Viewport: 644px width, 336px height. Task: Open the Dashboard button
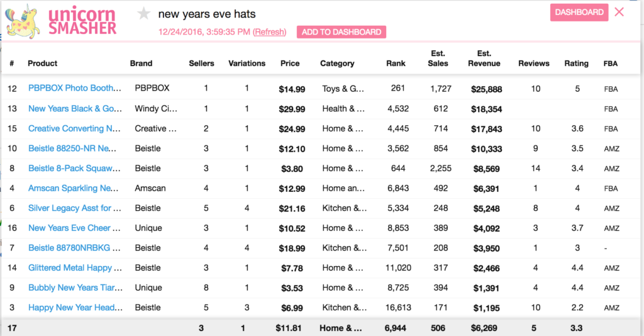(579, 13)
